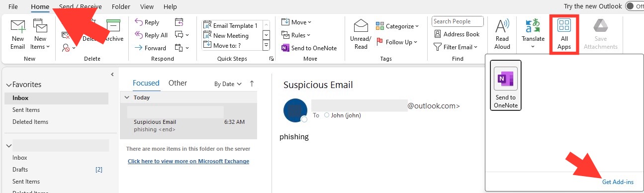Click the greyed Save Attachments icon
Screen dimensions: 644x193
point(601,34)
